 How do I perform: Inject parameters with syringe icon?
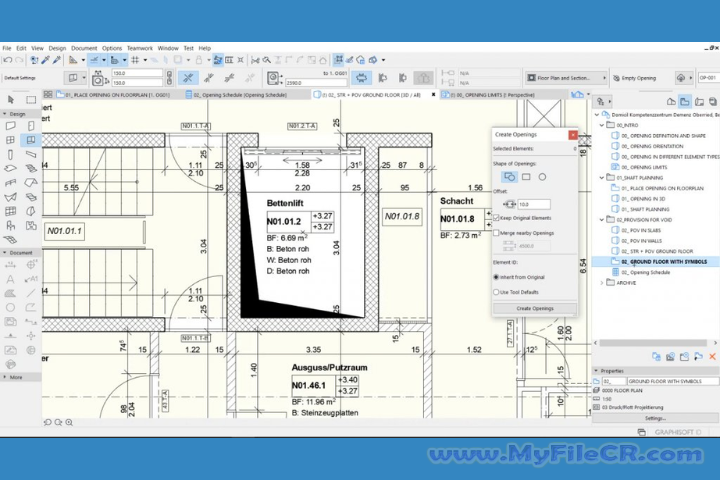(57, 60)
